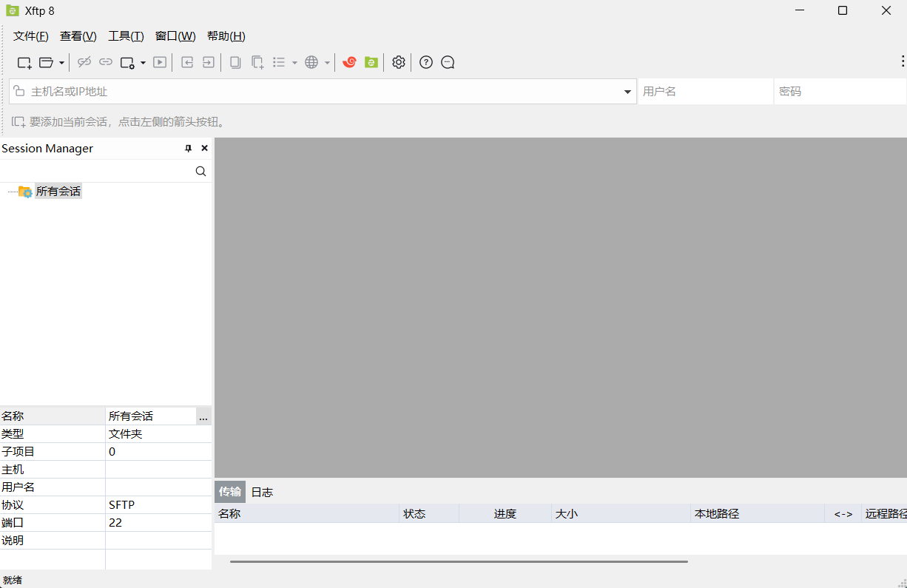
Task: Open the 文件(F) menu
Action: coord(31,36)
